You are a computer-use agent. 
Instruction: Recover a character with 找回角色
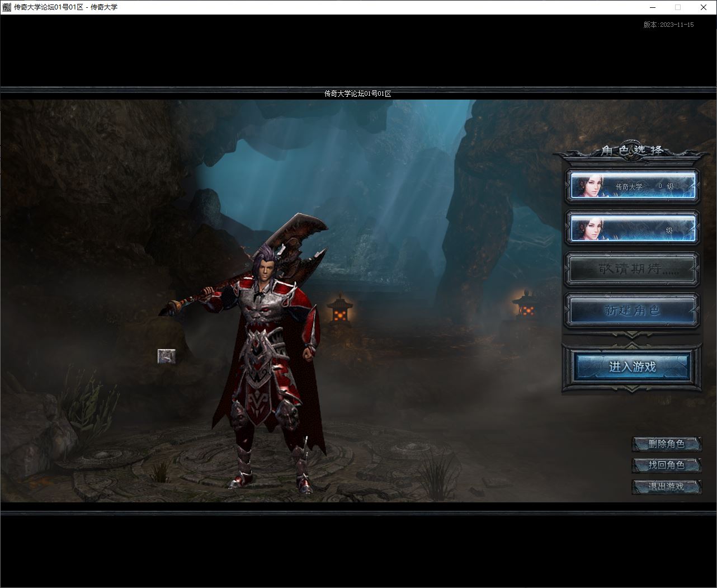(667, 465)
